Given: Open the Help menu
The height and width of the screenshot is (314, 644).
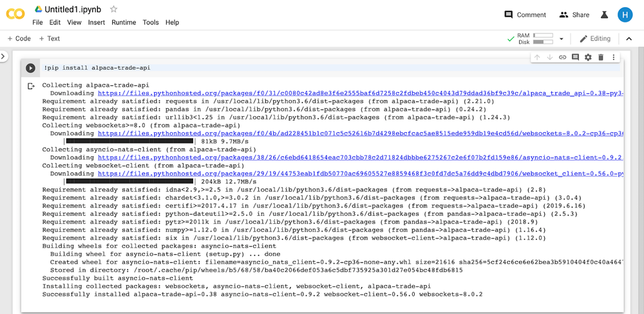Looking at the screenshot, I should (172, 22).
